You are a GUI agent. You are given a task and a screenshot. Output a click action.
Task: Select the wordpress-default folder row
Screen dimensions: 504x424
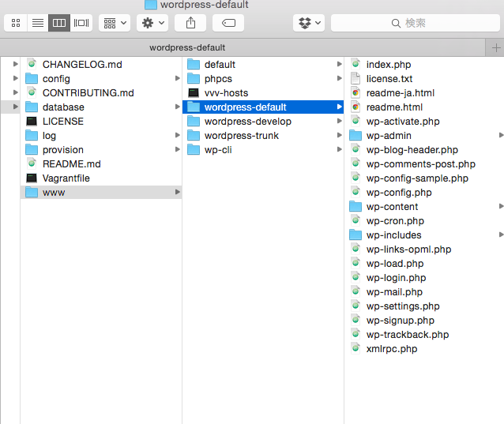click(x=263, y=107)
